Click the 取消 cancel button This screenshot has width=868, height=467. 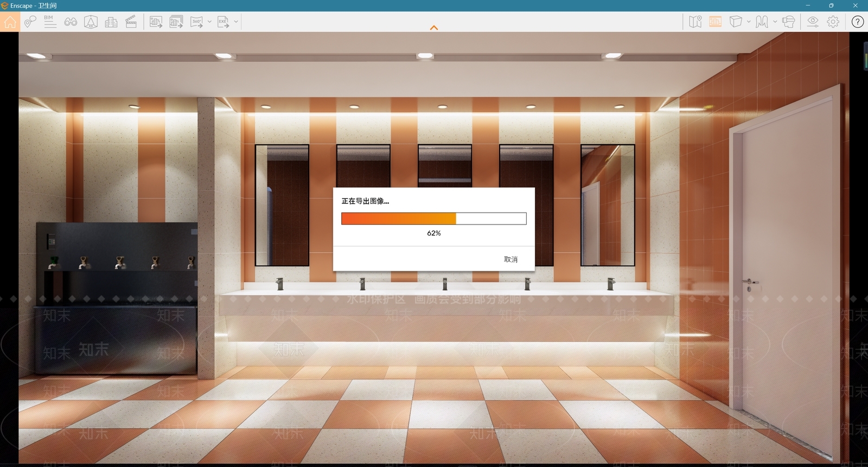(x=510, y=259)
